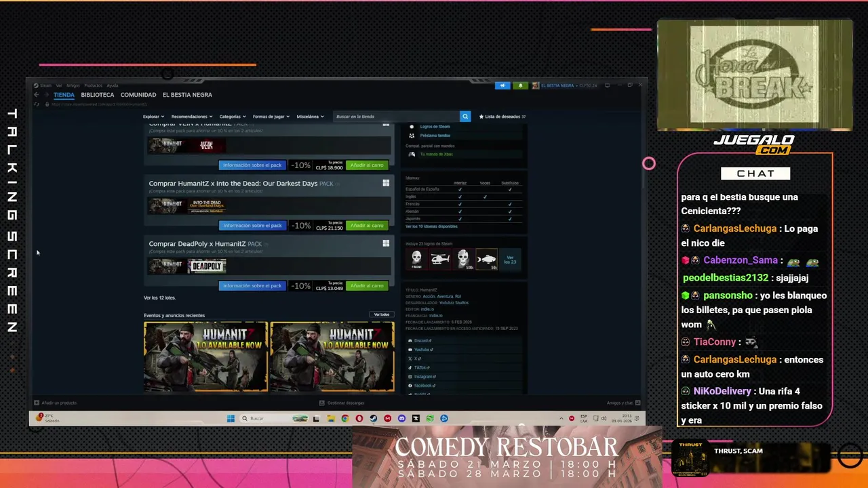Click Ver los 10 idiomas disponibles link
868x488 pixels.
point(431,226)
